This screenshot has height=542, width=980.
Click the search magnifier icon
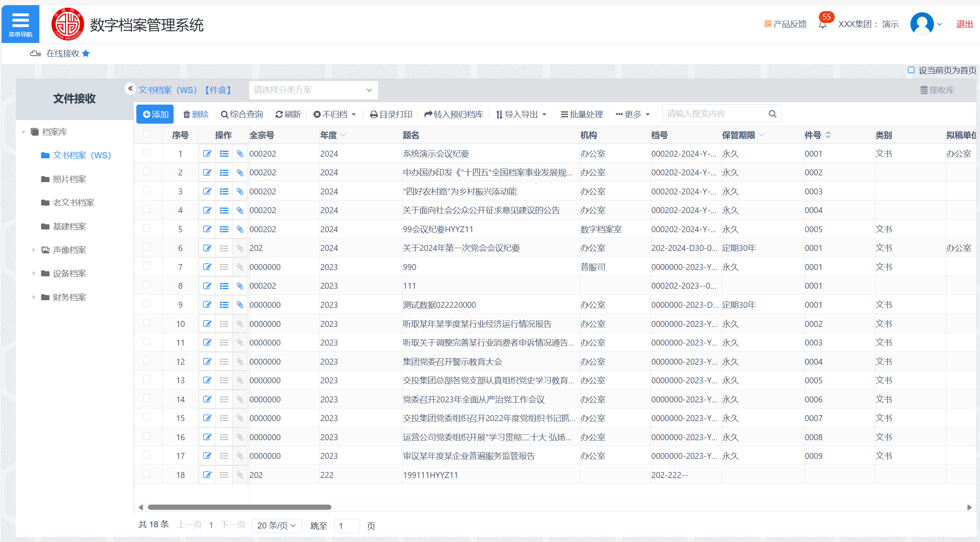[x=772, y=114]
